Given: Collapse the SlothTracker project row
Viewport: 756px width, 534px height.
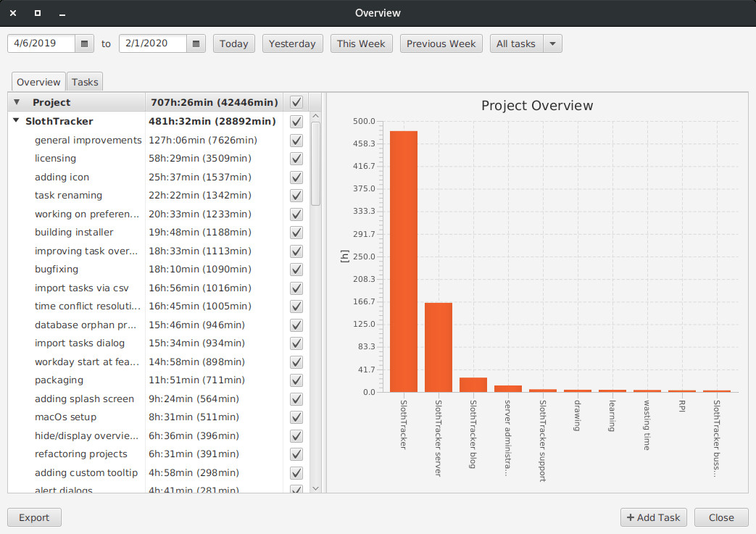Looking at the screenshot, I should click(16, 120).
